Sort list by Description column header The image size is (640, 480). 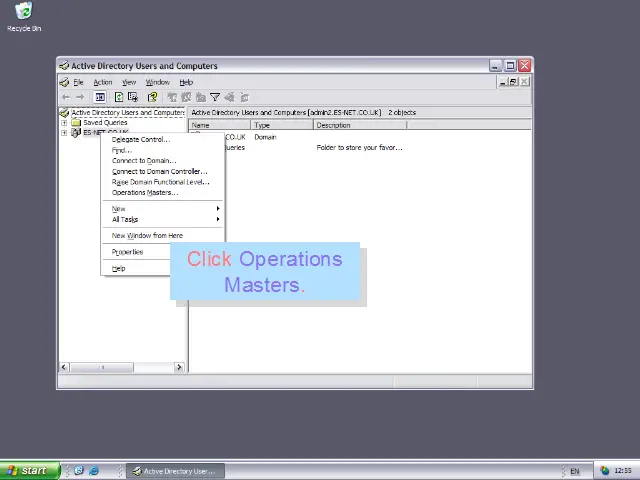coord(360,125)
